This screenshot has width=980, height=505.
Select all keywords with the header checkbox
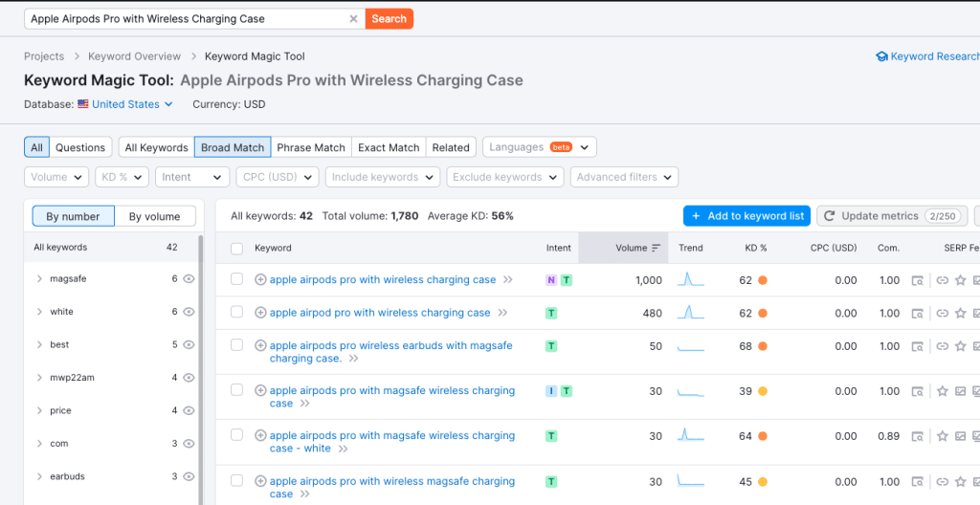pyautogui.click(x=237, y=249)
